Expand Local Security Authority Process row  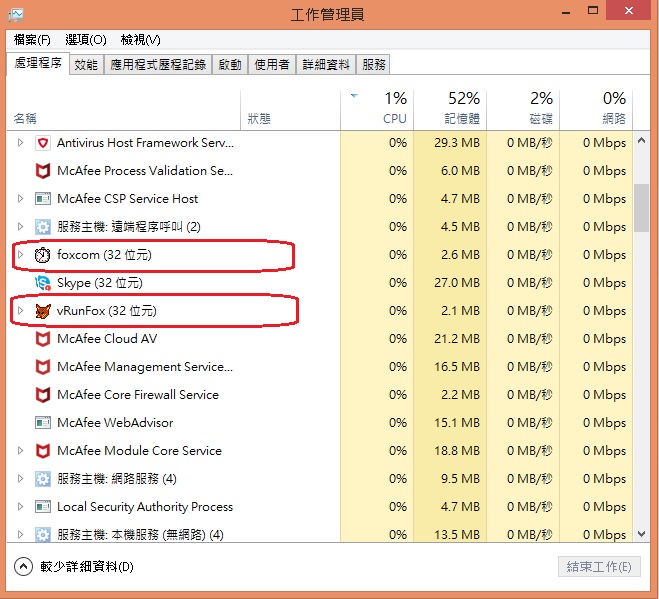pos(20,507)
